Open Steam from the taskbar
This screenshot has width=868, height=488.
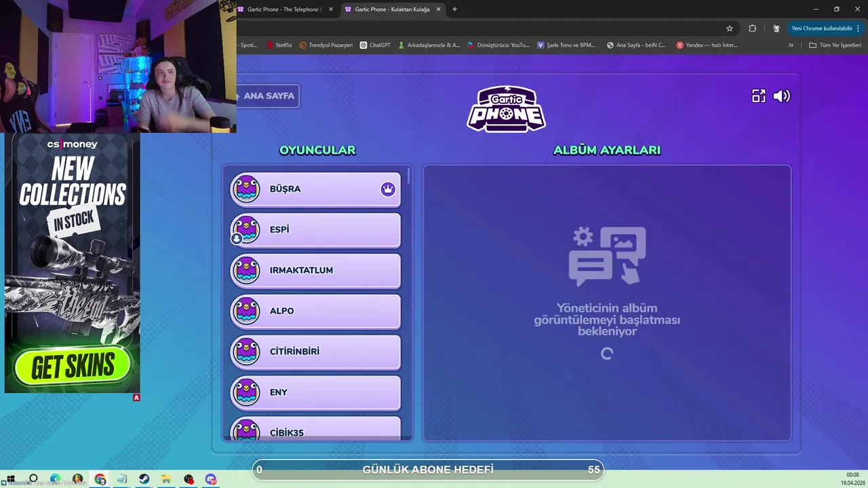point(144,479)
